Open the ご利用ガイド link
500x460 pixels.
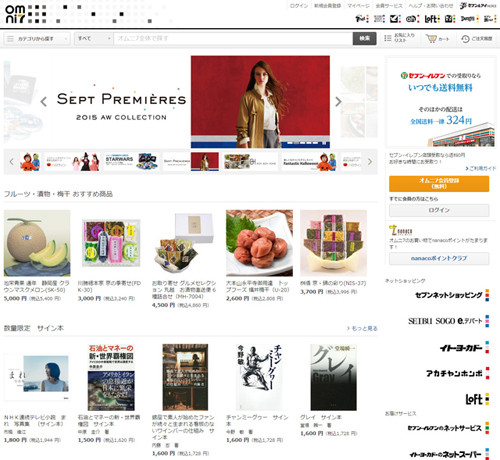[481, 168]
